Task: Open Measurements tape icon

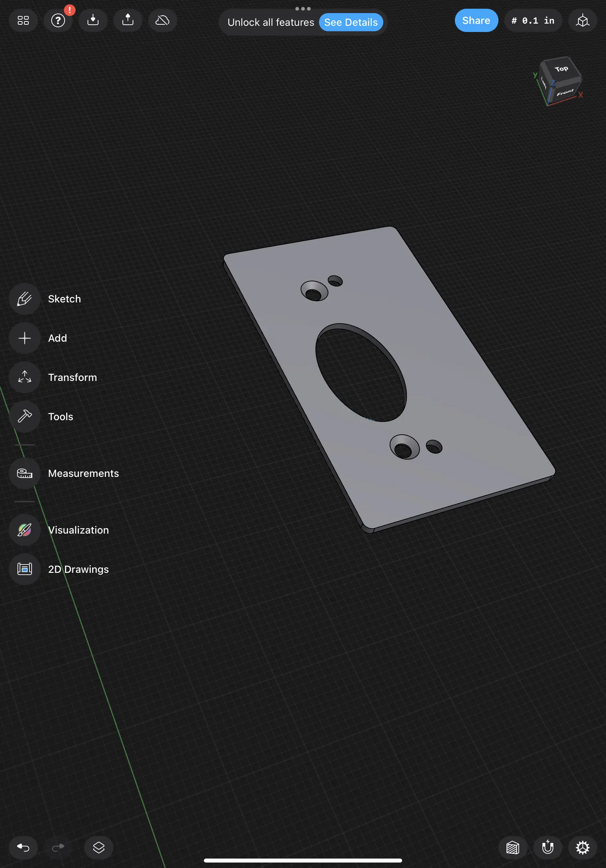Action: click(x=25, y=473)
